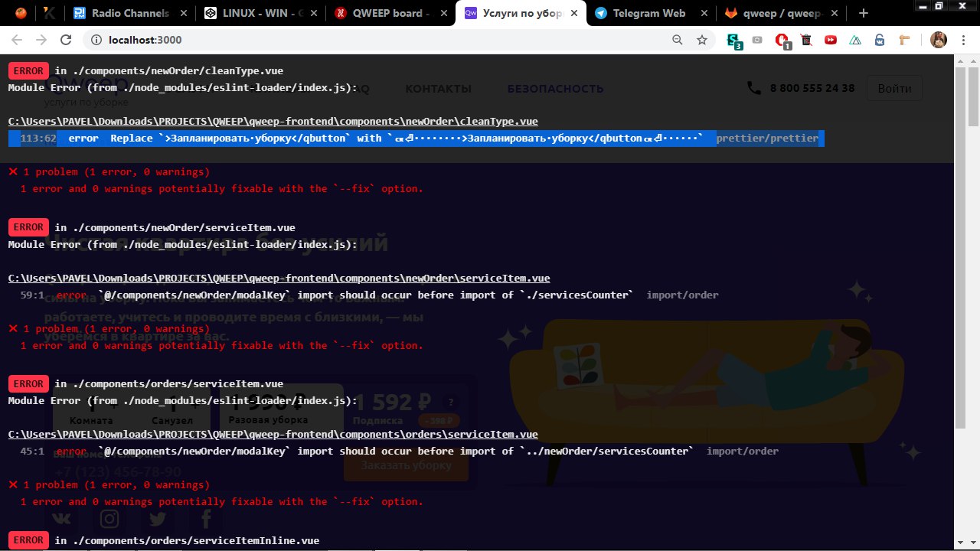Open the zoom magnifier in address bar
The image size is (980, 551).
[x=678, y=40]
